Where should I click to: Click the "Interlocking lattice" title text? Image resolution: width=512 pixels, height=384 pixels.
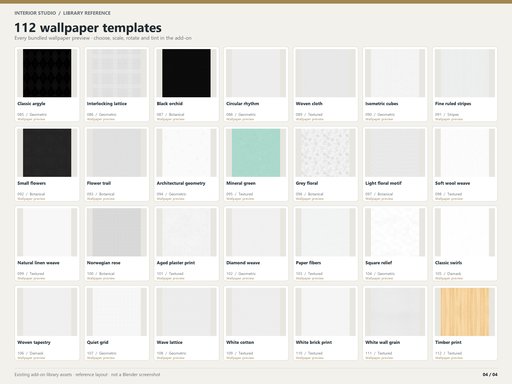(x=107, y=104)
